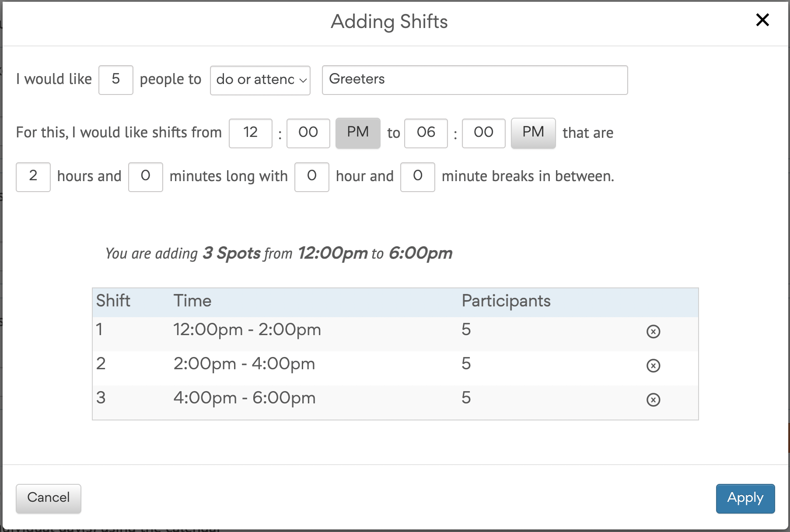
Task: Click the Adding Shifts title
Action: pyautogui.click(x=389, y=22)
